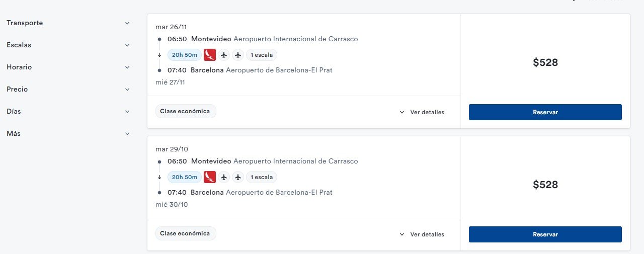Click the red airline logo on 26/11 flight
Screen dimensions: 644x254
click(210, 54)
